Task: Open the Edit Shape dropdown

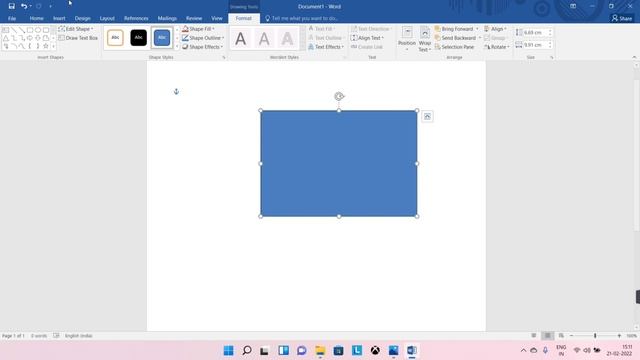Action: (76, 29)
